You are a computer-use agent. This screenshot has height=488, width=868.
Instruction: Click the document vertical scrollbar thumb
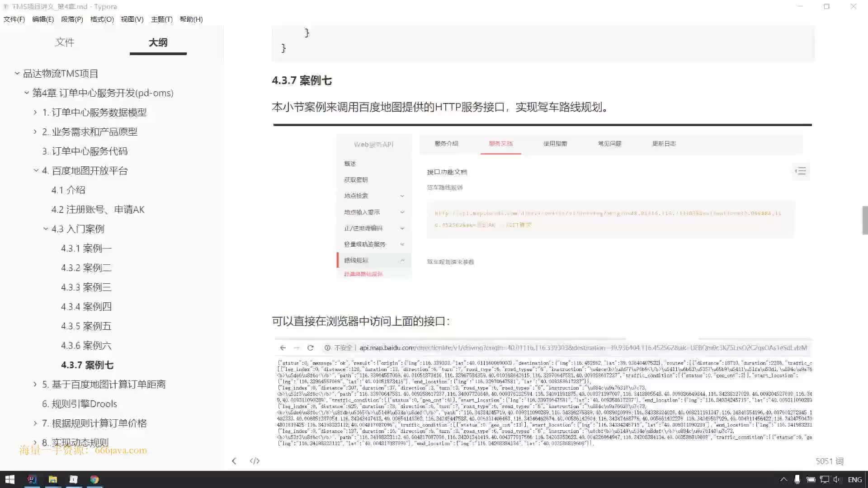click(x=865, y=220)
